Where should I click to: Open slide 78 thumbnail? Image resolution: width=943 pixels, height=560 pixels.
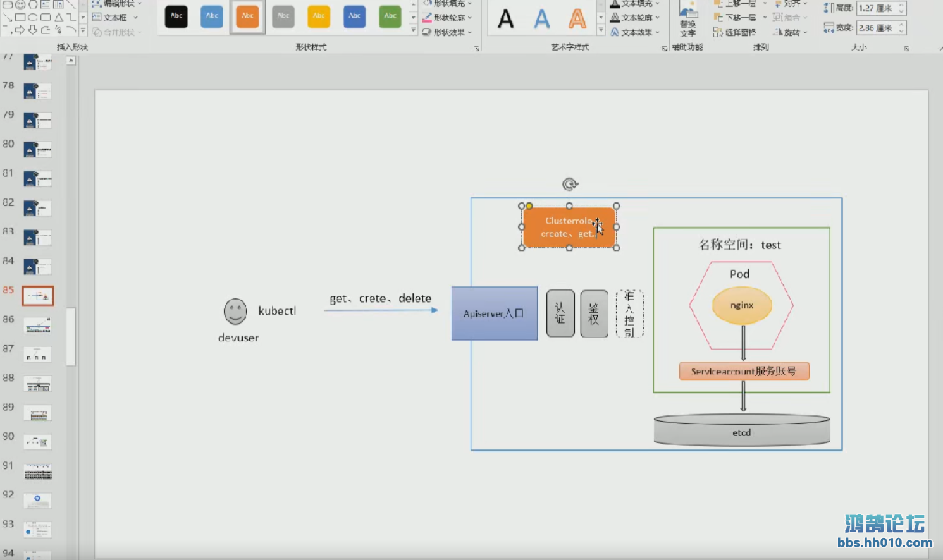click(38, 91)
